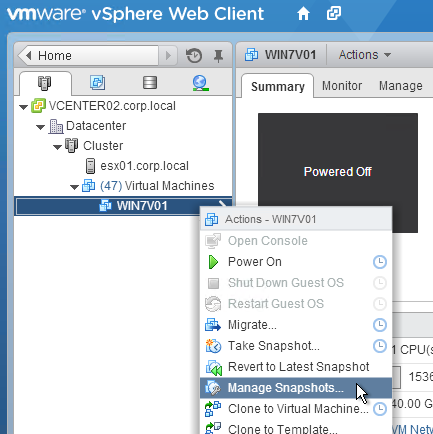Choose Power On from context menu

[x=296, y=262]
